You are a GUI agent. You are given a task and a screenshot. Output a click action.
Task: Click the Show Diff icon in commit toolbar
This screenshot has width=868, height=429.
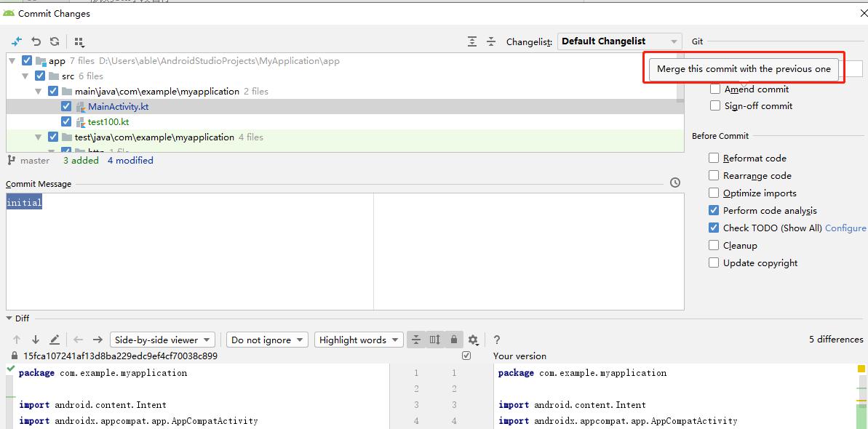click(17, 41)
